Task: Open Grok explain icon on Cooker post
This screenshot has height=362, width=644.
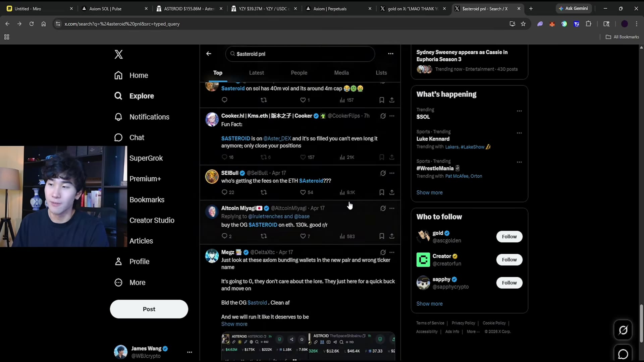Action: (383, 116)
